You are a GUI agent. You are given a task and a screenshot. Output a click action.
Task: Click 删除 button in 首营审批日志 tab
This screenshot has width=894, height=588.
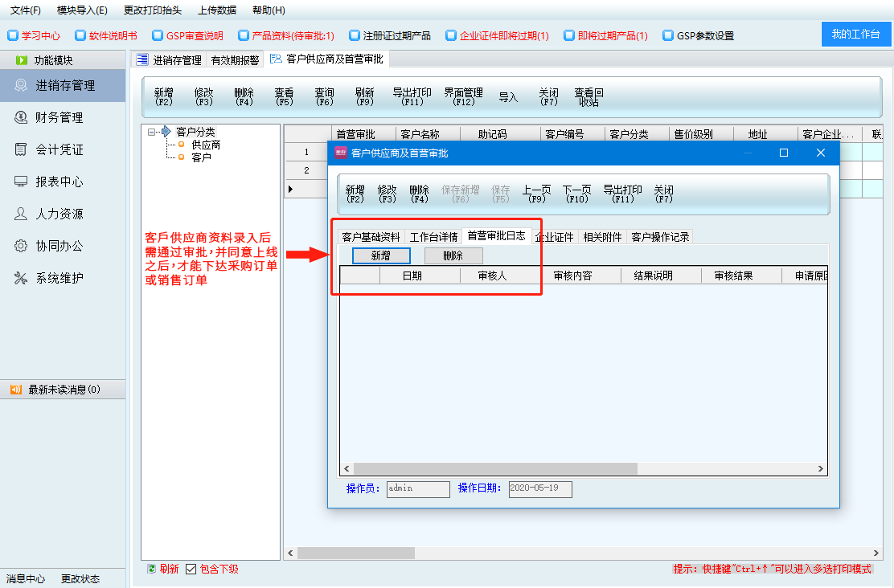453,255
